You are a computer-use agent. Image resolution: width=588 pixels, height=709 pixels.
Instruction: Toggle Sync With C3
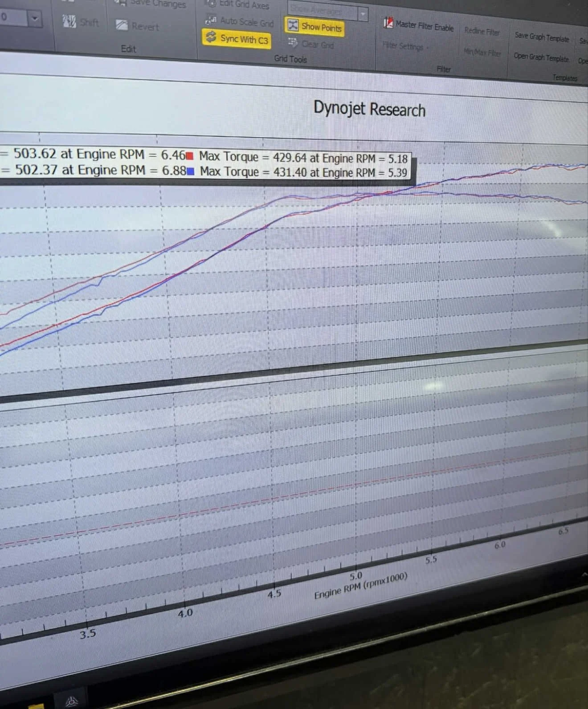coord(237,39)
